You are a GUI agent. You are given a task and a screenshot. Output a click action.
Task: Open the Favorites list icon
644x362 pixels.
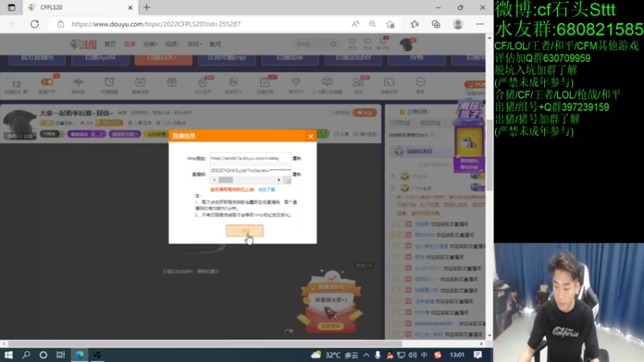coord(415,24)
